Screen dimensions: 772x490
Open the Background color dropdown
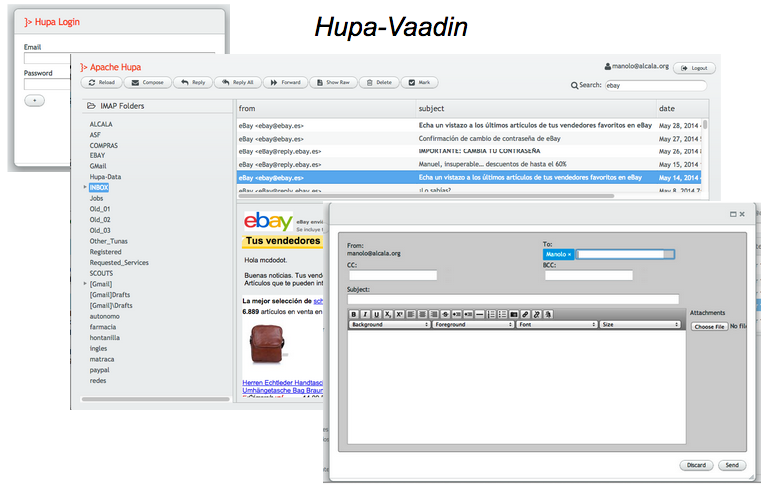pyautogui.click(x=389, y=325)
